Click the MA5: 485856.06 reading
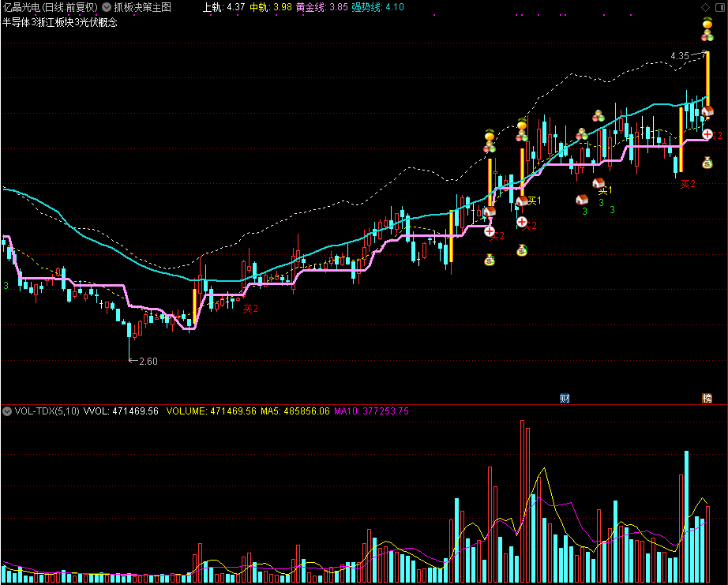 [x=295, y=411]
